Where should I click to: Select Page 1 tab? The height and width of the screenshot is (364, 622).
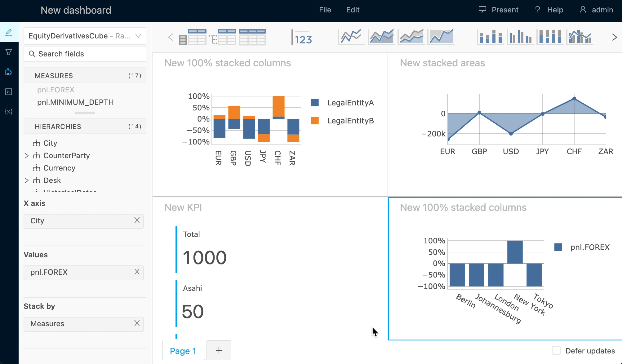pos(183,351)
